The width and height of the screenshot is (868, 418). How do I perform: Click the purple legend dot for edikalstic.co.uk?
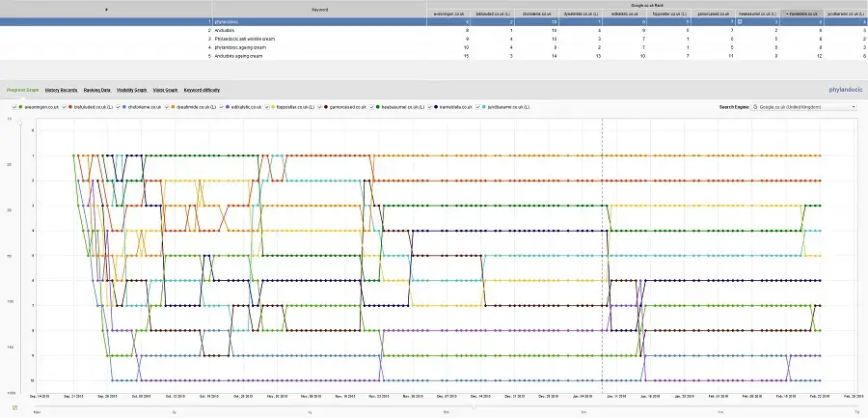(227, 106)
